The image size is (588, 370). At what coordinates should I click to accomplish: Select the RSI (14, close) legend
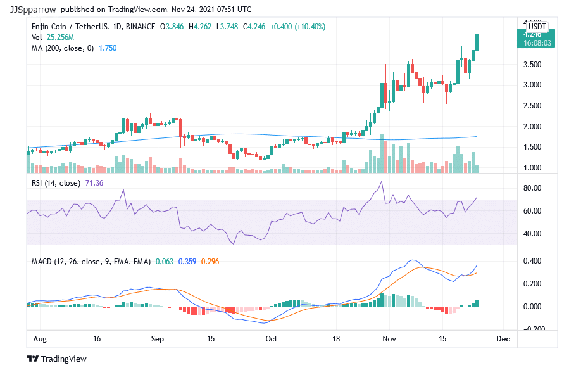56,183
